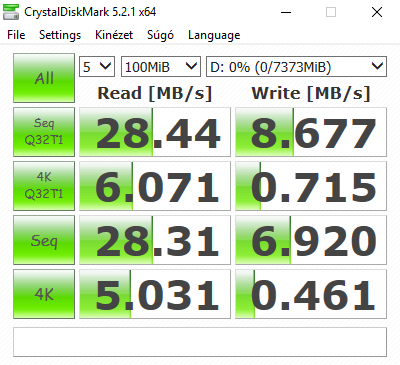Click the Read [MB/s] column header
Screen dimensions: 400x365
tap(155, 93)
